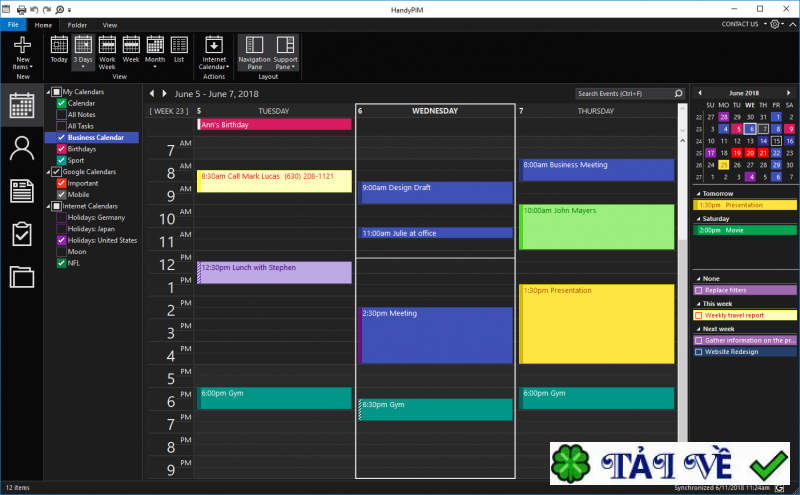Select the Month view icon
The height and width of the screenshot is (495, 800).
point(155,45)
